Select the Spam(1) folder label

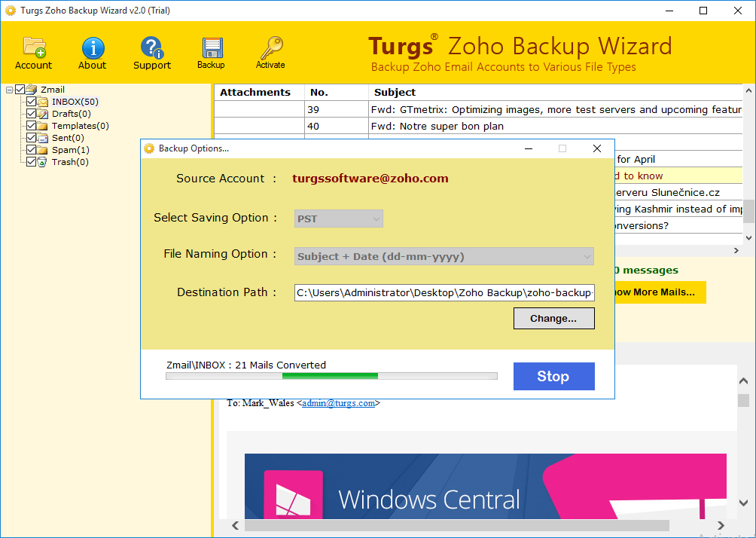[70, 150]
